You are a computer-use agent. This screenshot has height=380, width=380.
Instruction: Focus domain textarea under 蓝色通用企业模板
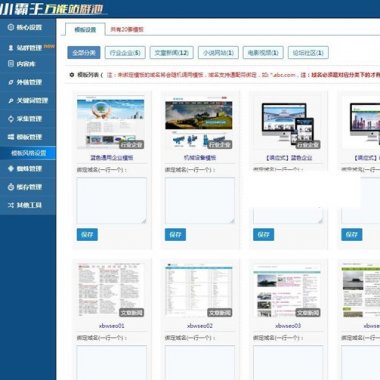(x=112, y=200)
